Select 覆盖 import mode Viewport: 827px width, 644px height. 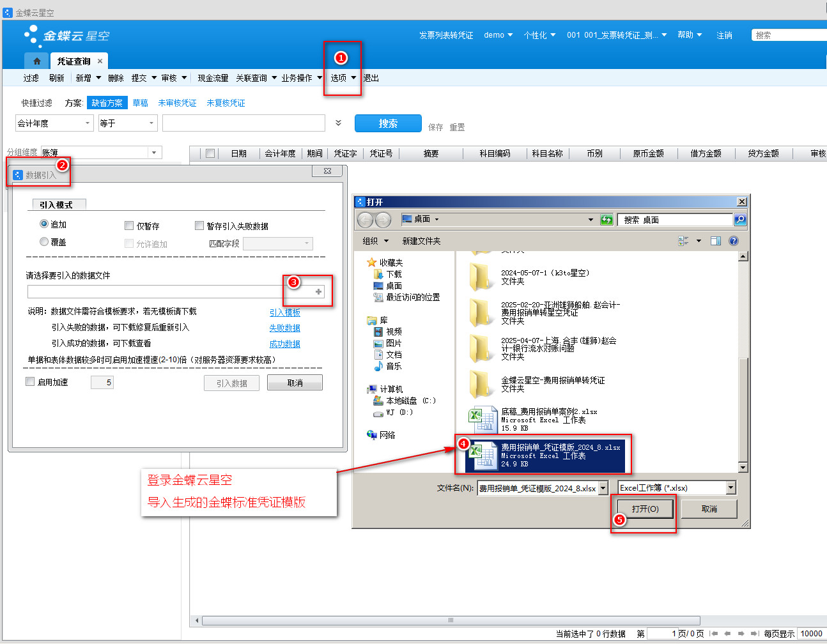pos(44,242)
